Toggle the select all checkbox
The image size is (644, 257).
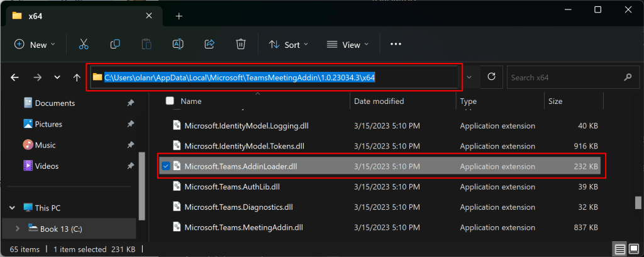170,101
